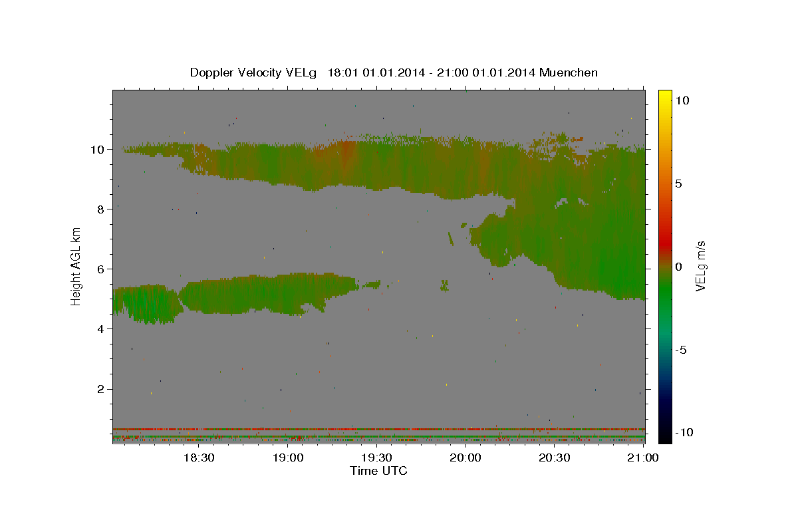Click the 21:00 time tick label
Viewport: 798px width, 532px height.
(x=642, y=458)
